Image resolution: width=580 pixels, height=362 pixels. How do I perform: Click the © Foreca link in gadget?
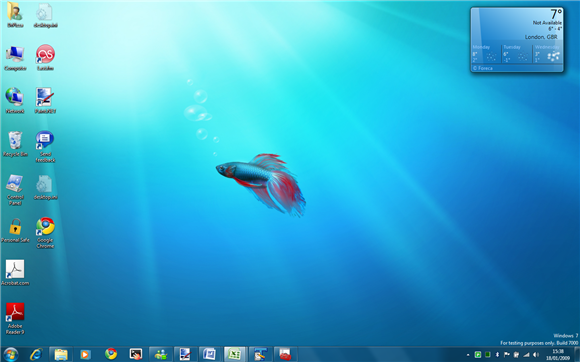[483, 68]
